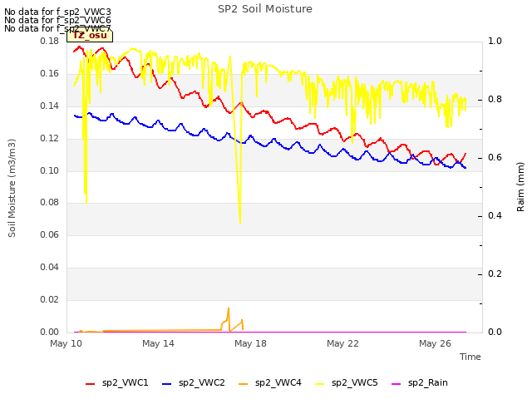Click the yellow sp2_VWC5 legend swatch
Image resolution: width=532 pixels, height=399 pixels.
point(319,384)
